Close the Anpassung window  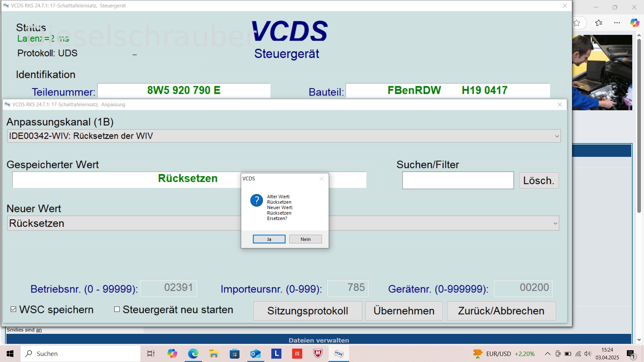[560, 105]
